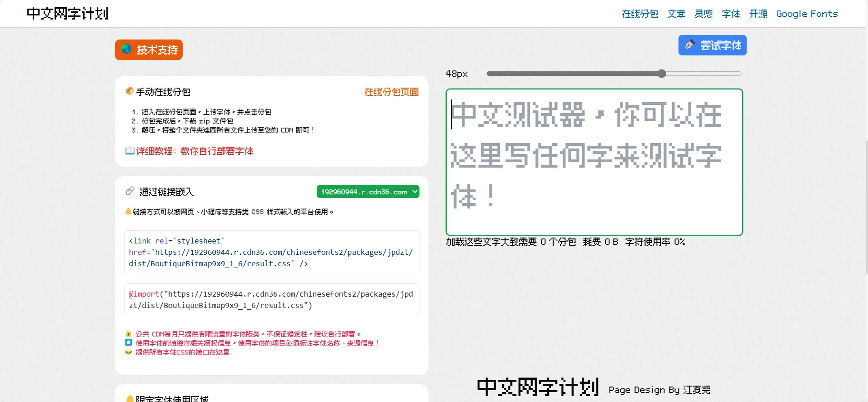Click the Page Design By 江夏尧 credit

click(x=659, y=390)
